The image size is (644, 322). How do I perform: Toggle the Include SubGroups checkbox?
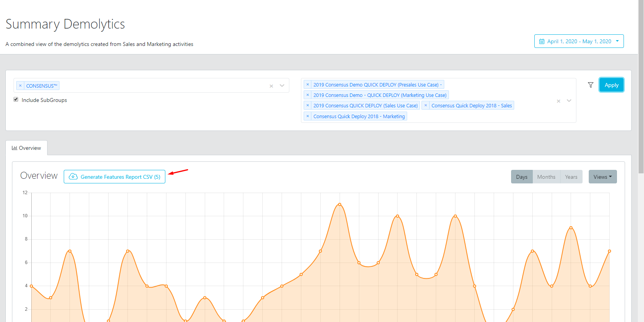(16, 100)
